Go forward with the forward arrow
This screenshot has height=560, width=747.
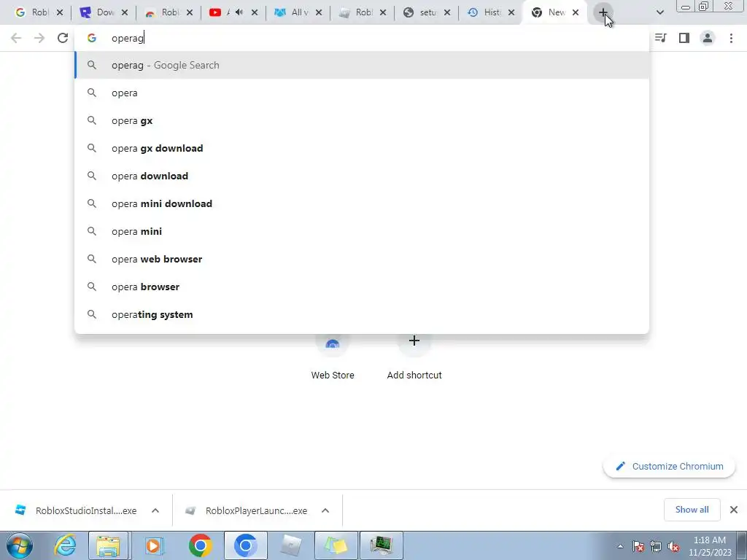tap(39, 38)
